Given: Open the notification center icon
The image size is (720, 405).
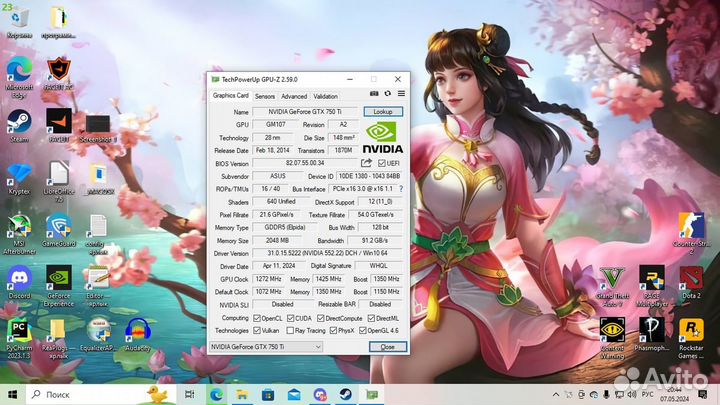Looking at the screenshot, I should tap(703, 394).
